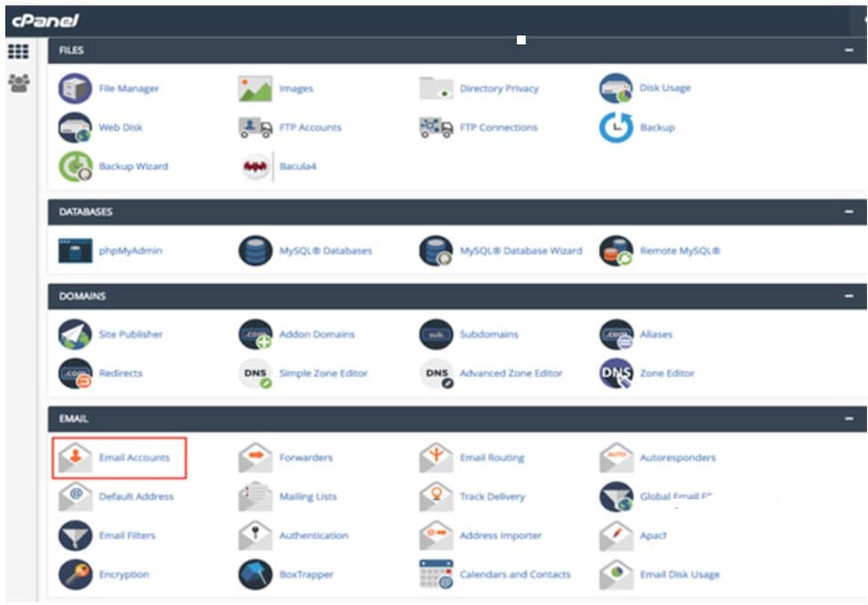The width and height of the screenshot is (868, 605).
Task: Collapse the Domains section
Action: pyautogui.click(x=848, y=296)
